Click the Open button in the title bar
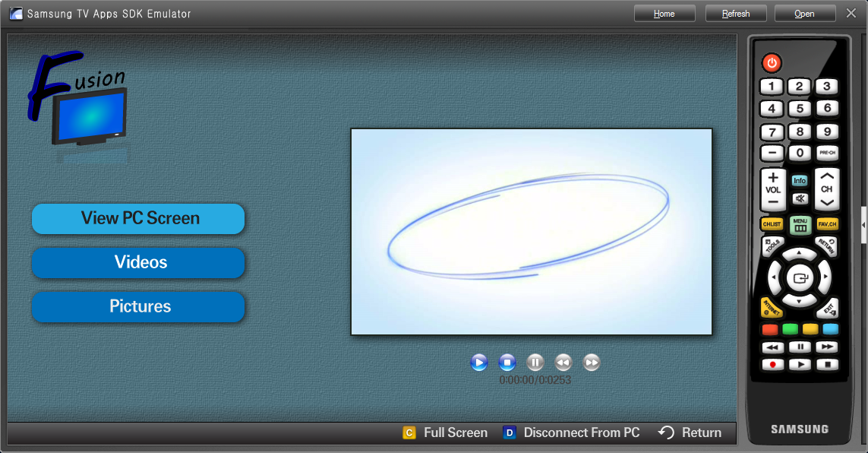Viewport: 868px width, 453px height. click(x=804, y=13)
